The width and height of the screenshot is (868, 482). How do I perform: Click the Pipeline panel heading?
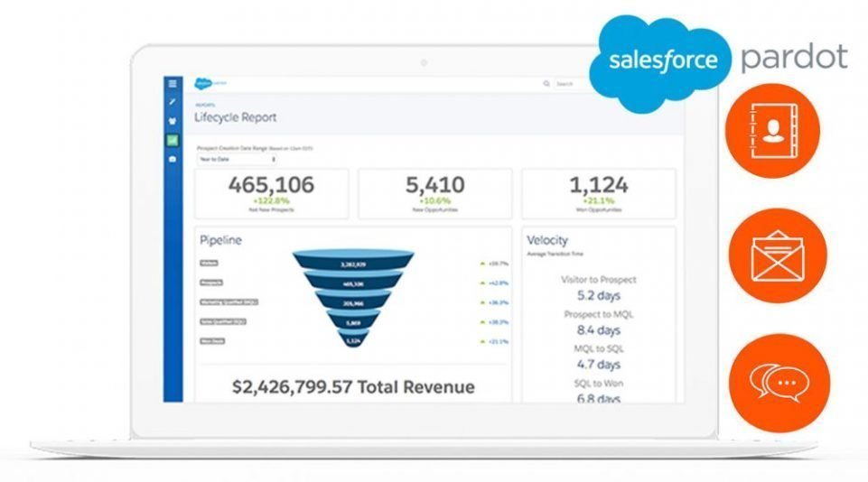tap(221, 240)
